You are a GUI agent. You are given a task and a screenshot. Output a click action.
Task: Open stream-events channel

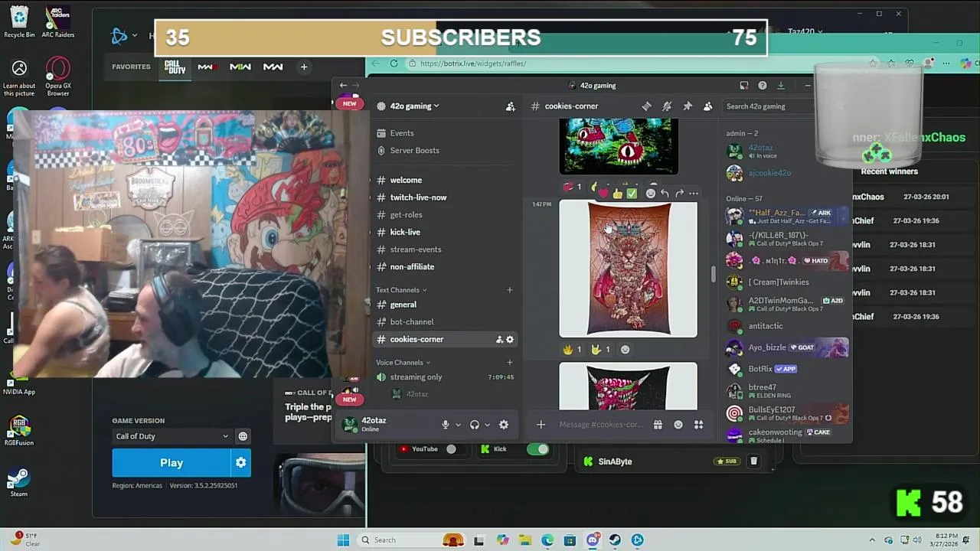click(x=416, y=249)
